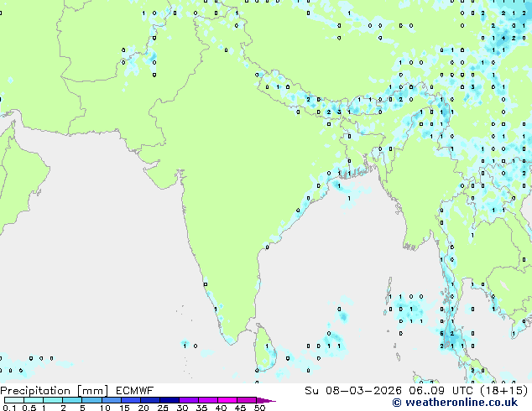Click the '50' legend scale value

point(259,408)
